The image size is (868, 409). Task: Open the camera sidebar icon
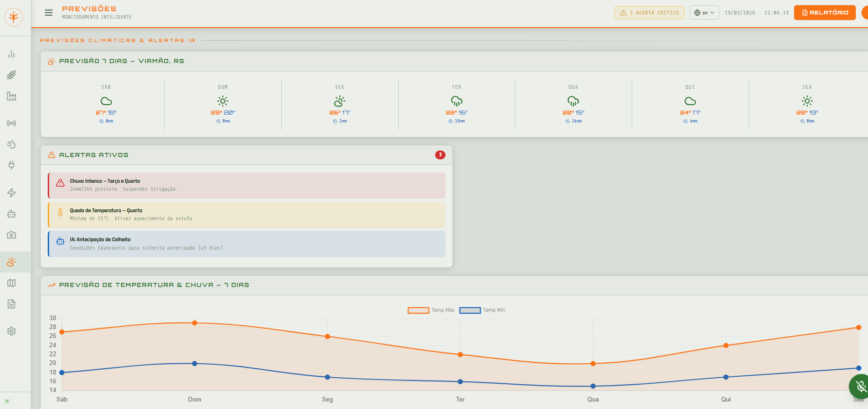coord(12,235)
